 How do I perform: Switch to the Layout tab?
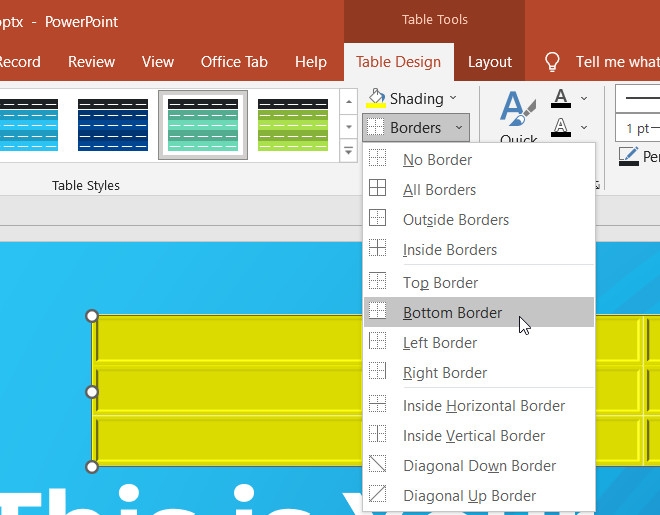tap(490, 62)
